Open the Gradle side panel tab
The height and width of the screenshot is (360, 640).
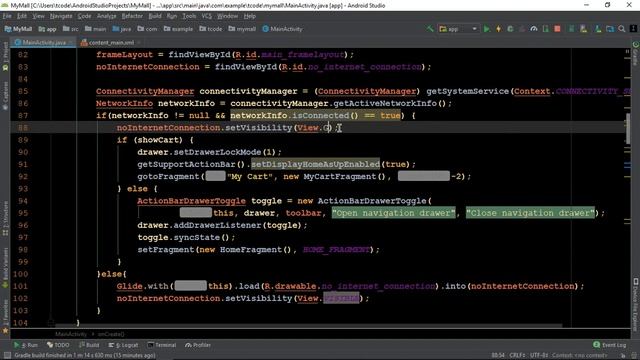click(x=636, y=53)
